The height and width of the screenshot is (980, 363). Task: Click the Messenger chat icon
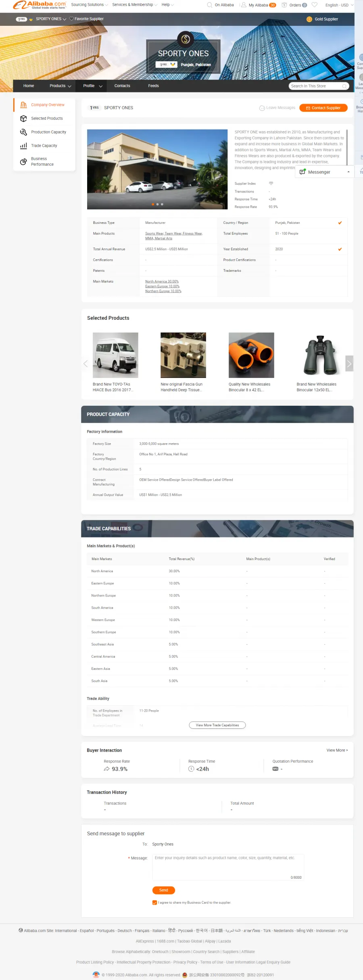point(302,172)
